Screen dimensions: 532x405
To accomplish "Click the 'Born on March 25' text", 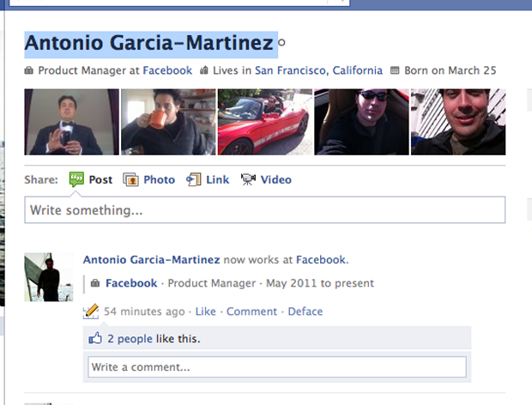I will tap(450, 70).
